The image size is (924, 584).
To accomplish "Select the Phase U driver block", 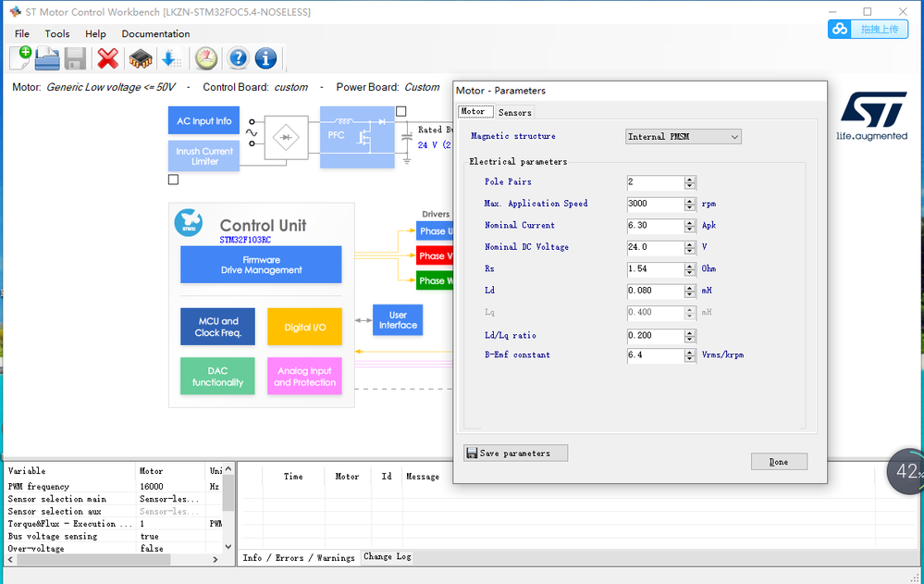I will tap(435, 231).
